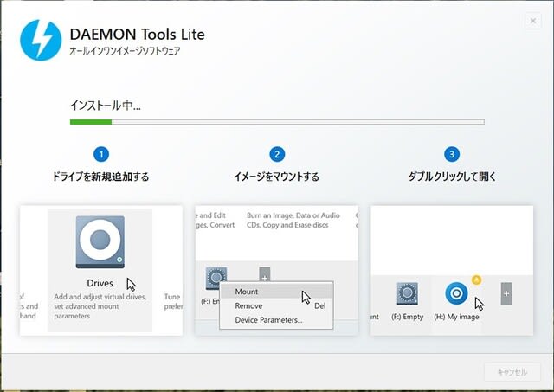
Task: Click the (H:) My image disc icon
Action: 456,293
